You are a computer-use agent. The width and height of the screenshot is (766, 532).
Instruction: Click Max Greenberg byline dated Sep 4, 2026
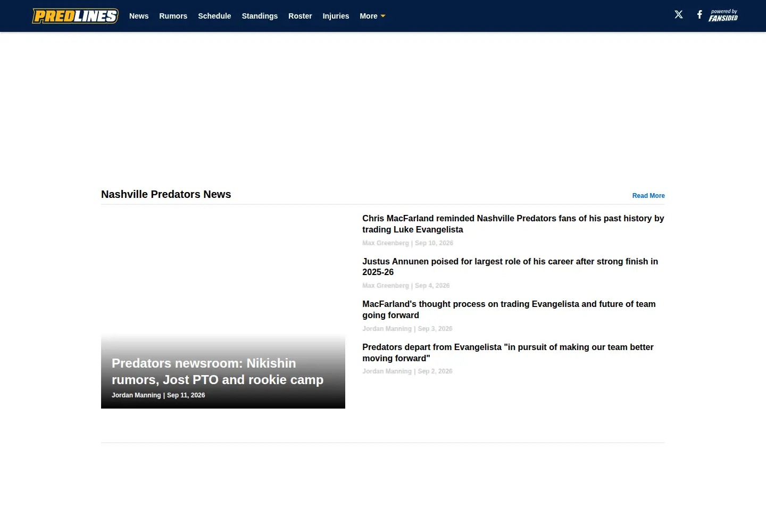406,286
